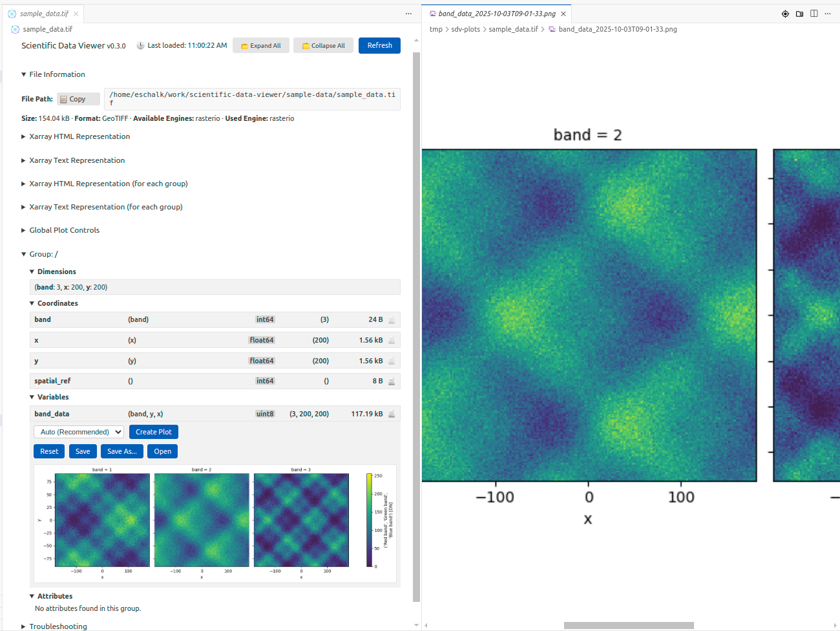This screenshot has width=840, height=631.
Task: Click the band = 1 plot thumbnail
Action: click(x=101, y=519)
